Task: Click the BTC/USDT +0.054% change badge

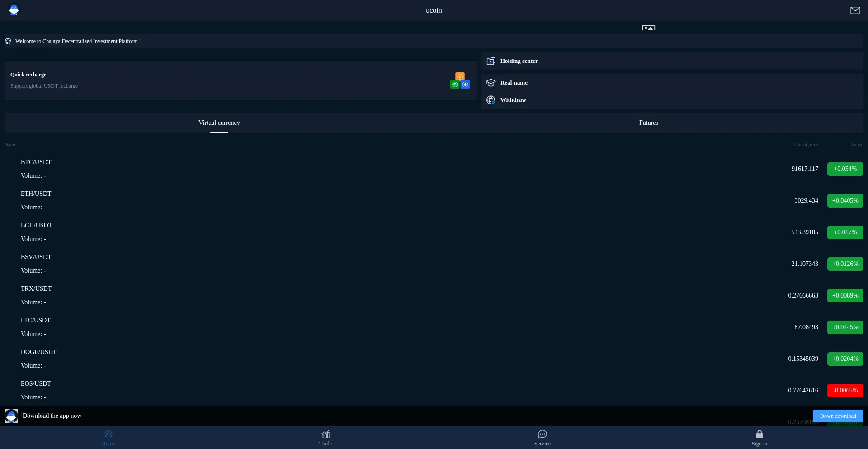Action: [x=845, y=169]
